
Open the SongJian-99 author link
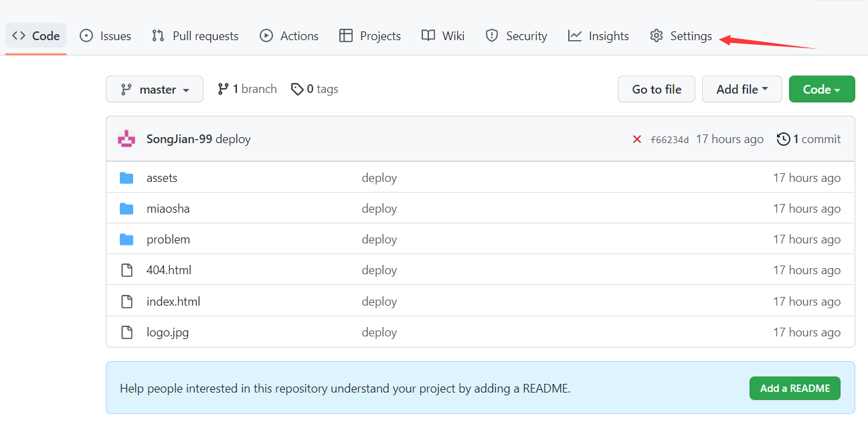click(179, 139)
